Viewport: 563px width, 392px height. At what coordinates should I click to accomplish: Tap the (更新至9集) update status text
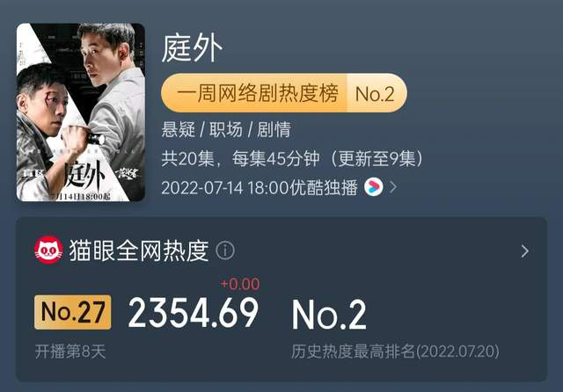[x=377, y=158]
